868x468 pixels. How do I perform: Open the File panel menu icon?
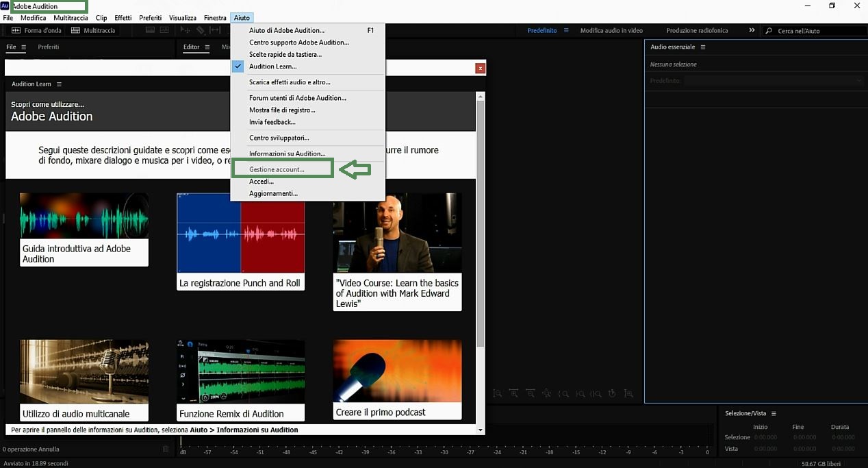tap(23, 47)
